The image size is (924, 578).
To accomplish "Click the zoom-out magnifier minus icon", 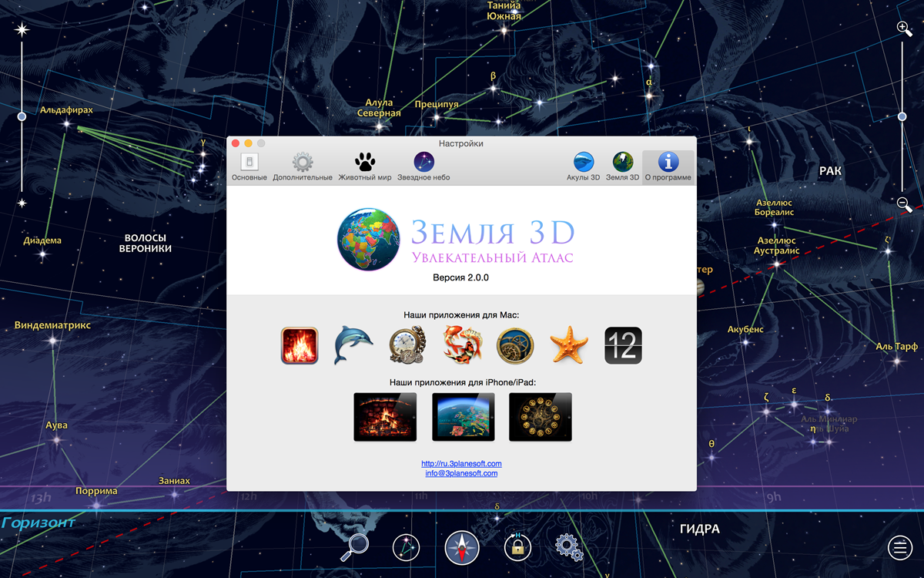I will point(905,205).
